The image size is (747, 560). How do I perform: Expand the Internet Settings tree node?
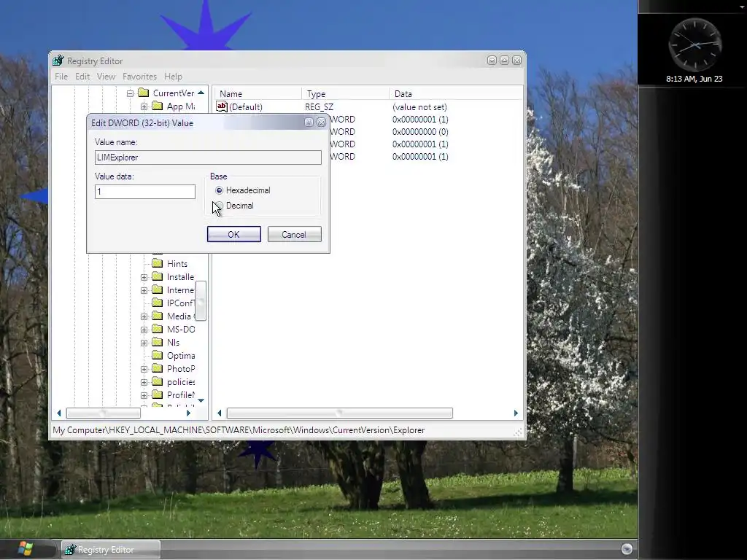[144, 290]
